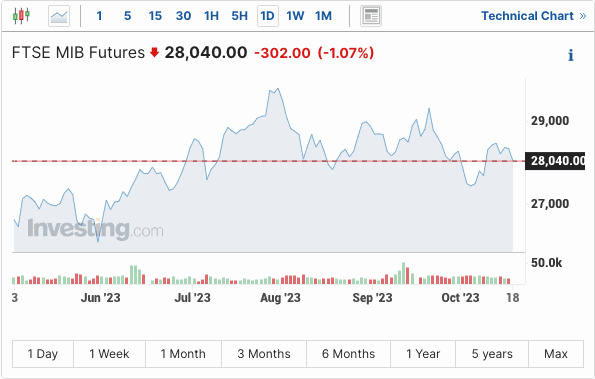Click the blue info icon
The width and height of the screenshot is (595, 379).
click(571, 55)
